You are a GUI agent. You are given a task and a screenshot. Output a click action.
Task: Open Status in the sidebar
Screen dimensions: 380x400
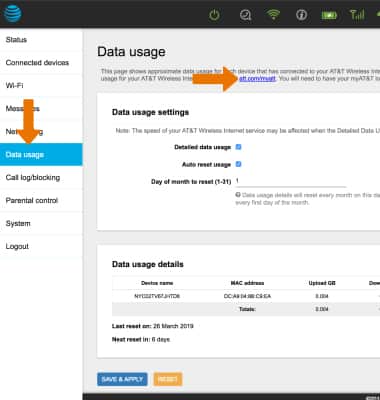click(x=41, y=40)
